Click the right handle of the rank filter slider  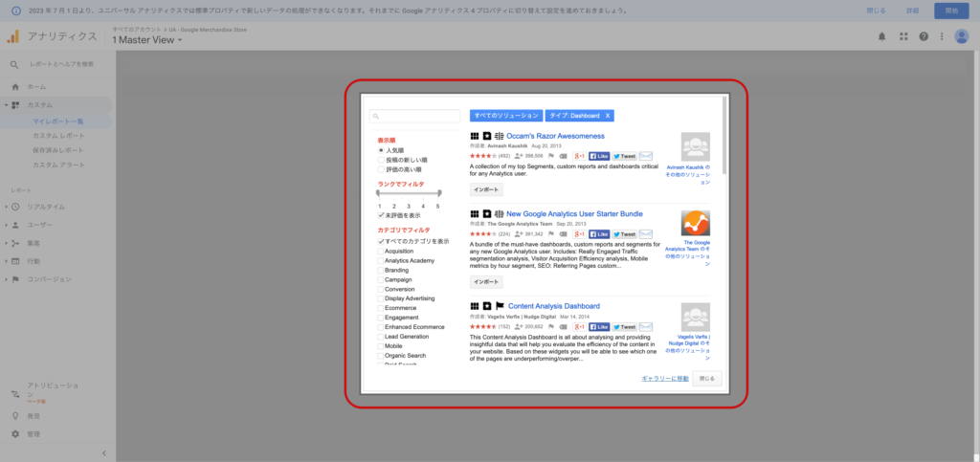(x=437, y=194)
